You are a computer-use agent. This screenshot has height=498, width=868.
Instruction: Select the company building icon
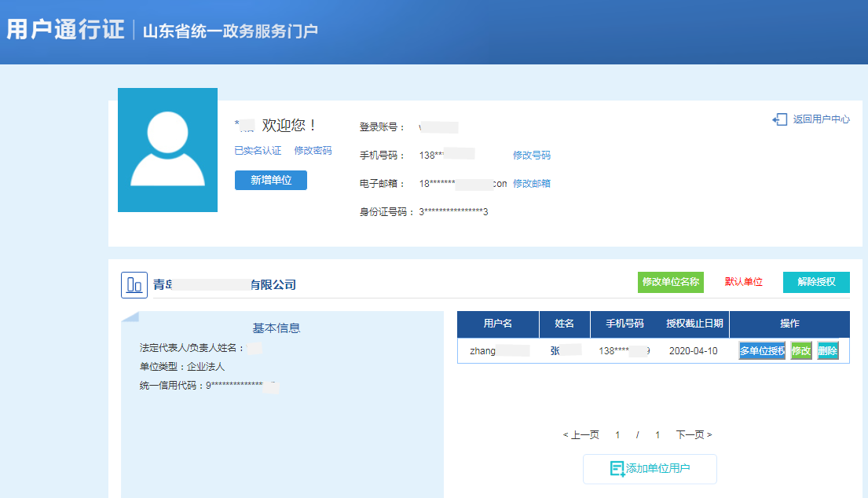click(x=134, y=284)
